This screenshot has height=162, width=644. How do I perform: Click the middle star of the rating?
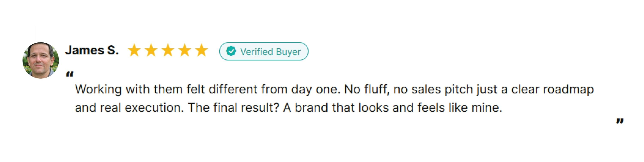168,50
